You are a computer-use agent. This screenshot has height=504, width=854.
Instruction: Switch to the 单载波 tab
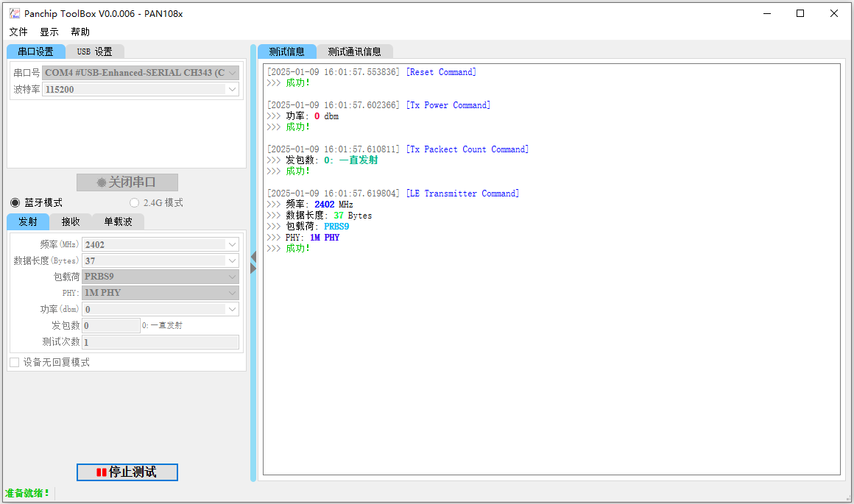[x=119, y=221]
